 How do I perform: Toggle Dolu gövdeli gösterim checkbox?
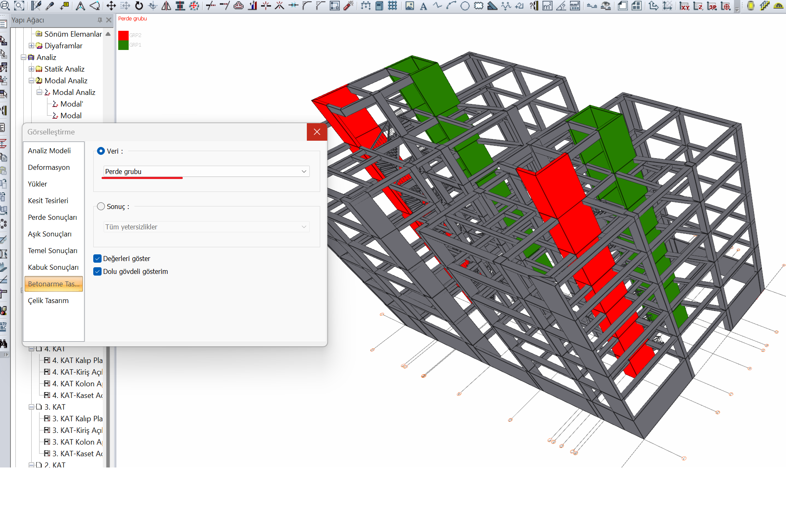(98, 271)
